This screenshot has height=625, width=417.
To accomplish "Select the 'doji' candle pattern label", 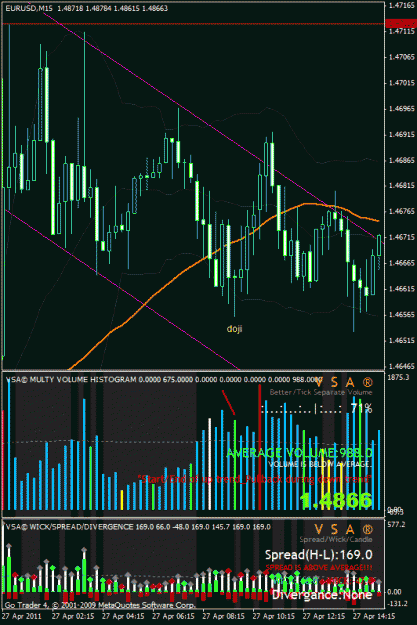I will tap(234, 328).
